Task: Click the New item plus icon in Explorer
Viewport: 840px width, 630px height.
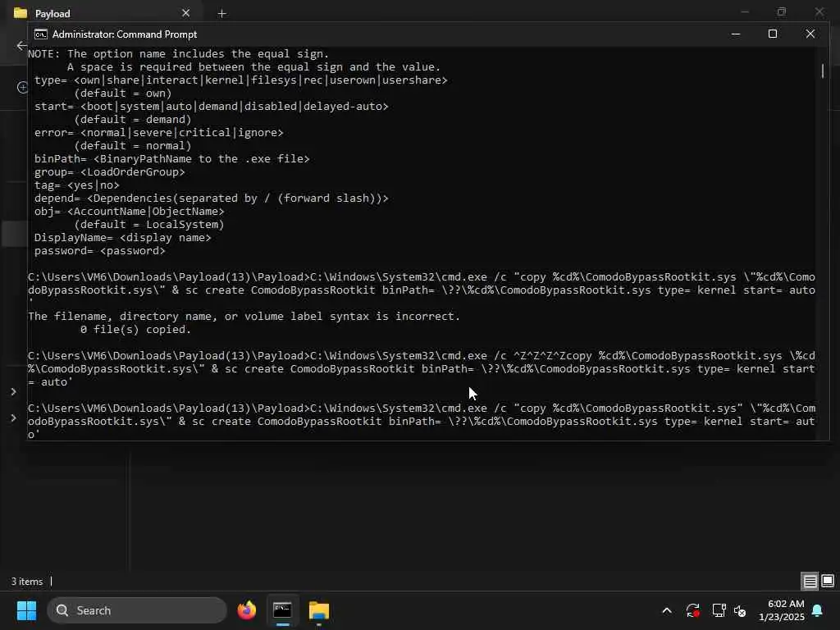Action: click(22, 87)
